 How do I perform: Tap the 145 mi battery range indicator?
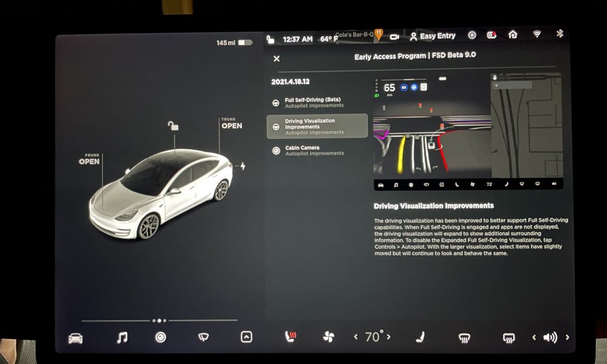tap(234, 42)
